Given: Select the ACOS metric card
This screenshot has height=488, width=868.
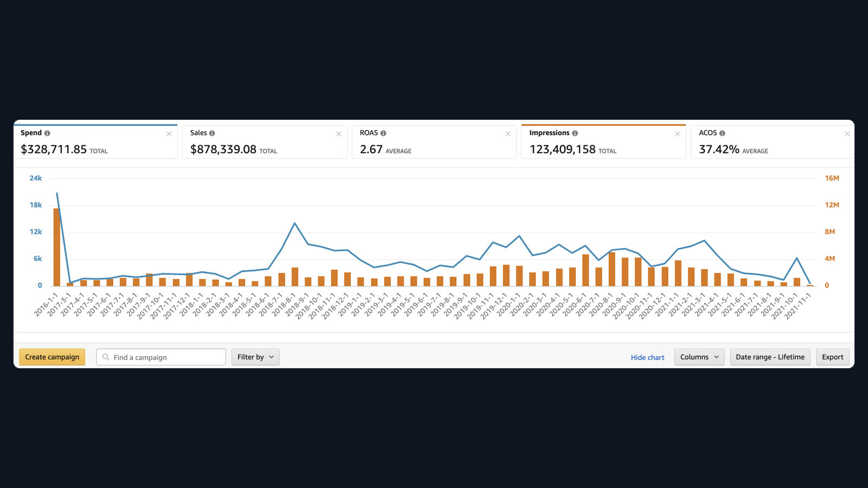Looking at the screenshot, I should tap(773, 142).
